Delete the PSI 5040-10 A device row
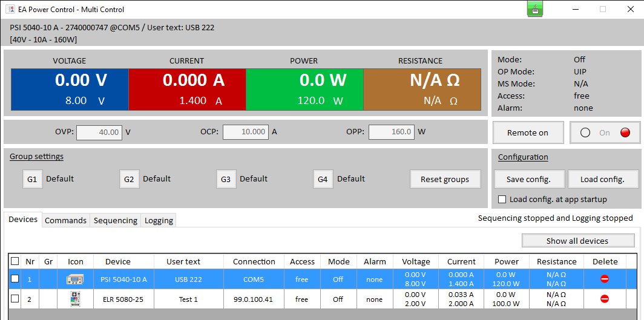The width and height of the screenshot is (644, 320). tap(605, 279)
